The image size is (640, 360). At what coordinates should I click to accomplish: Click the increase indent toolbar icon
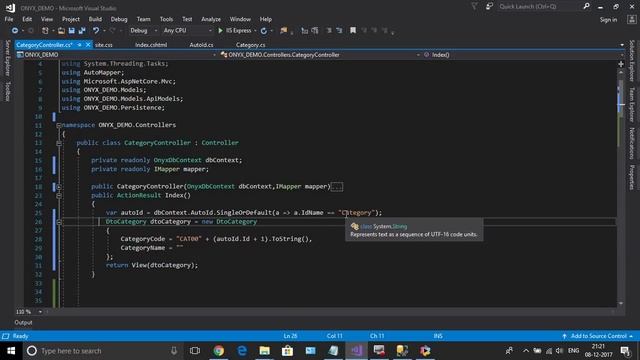click(x=315, y=31)
